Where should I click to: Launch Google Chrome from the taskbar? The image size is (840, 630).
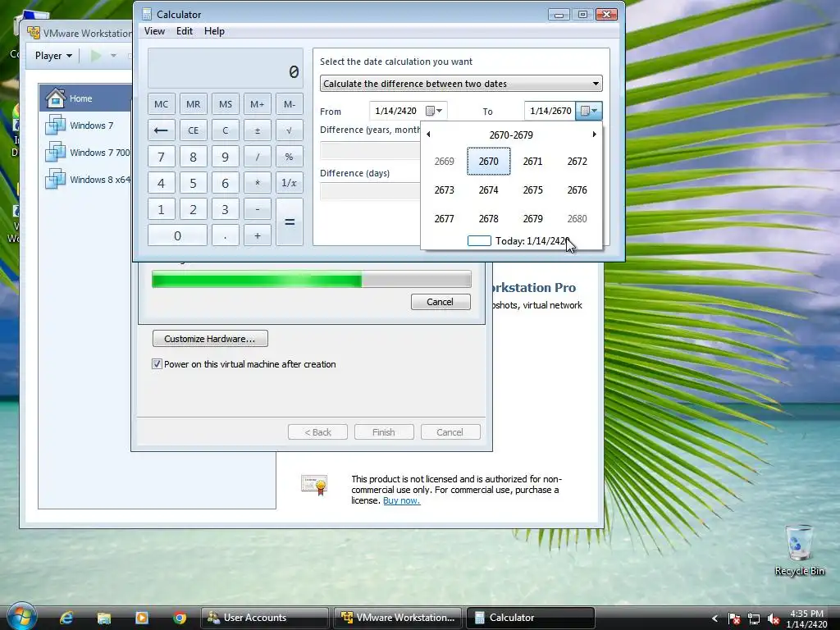[180, 618]
